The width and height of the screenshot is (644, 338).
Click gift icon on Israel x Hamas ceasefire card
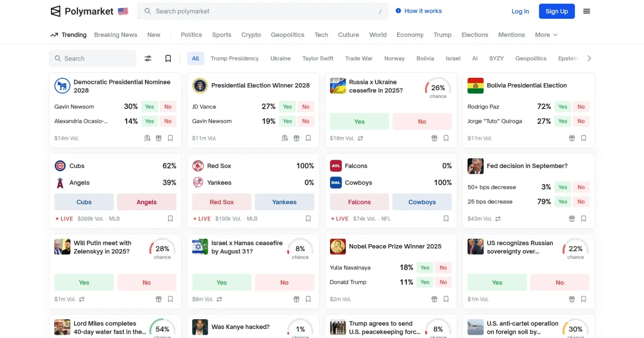[x=297, y=299]
